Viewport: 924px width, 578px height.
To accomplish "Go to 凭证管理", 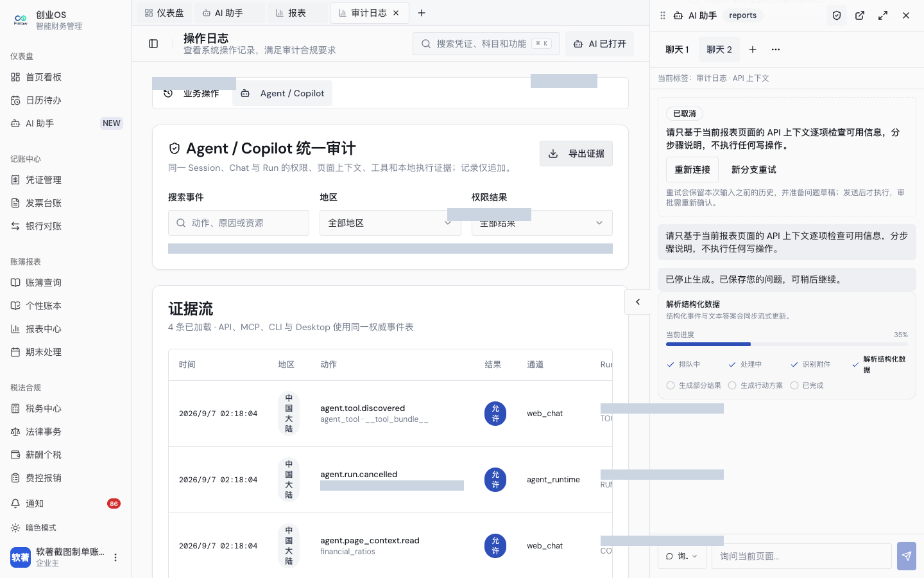I will 65,180.
